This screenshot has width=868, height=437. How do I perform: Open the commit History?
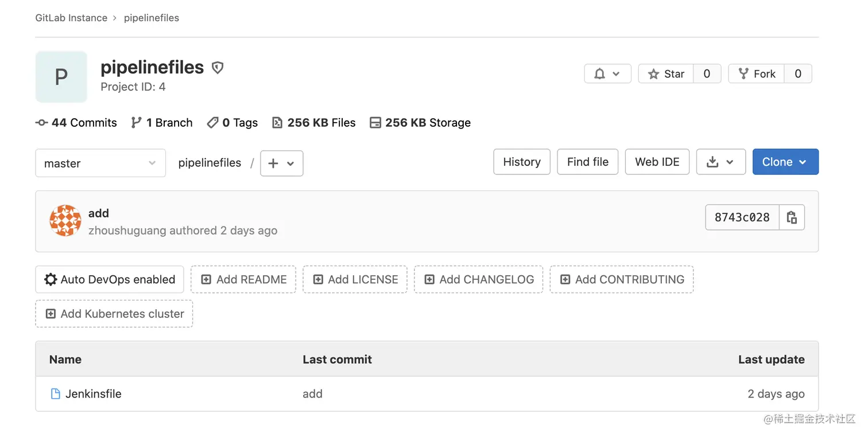click(x=521, y=162)
